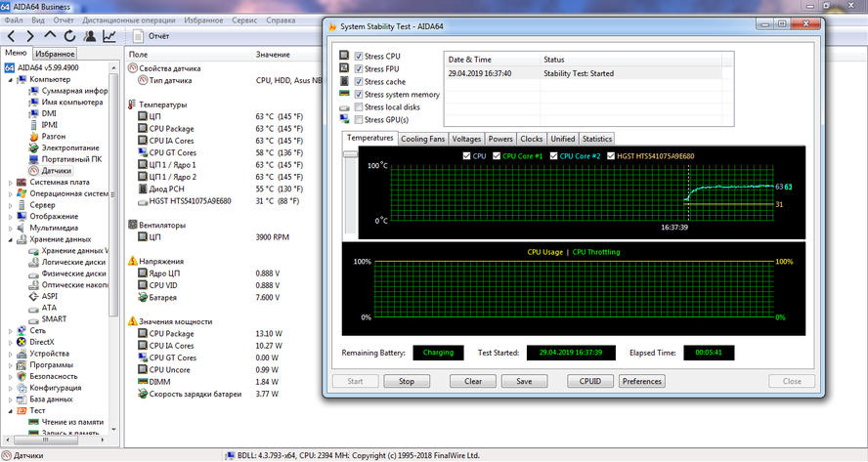Open the user management toolbar icon
The width and height of the screenshot is (868, 462).
tap(89, 36)
